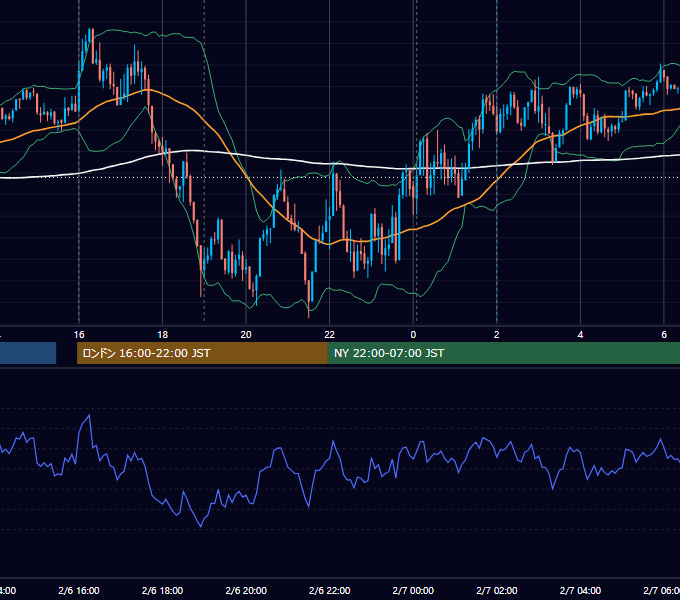Click the 2/6 22:00 label on oscillator axis
The image size is (680, 600).
click(330, 590)
